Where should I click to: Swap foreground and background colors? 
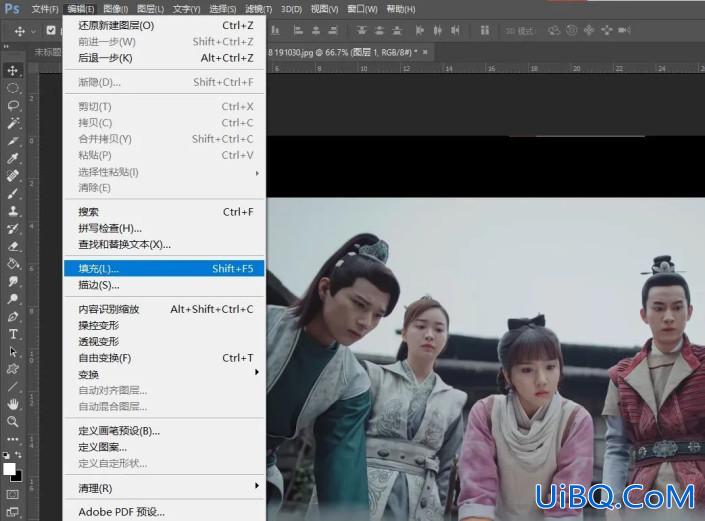click(18, 454)
